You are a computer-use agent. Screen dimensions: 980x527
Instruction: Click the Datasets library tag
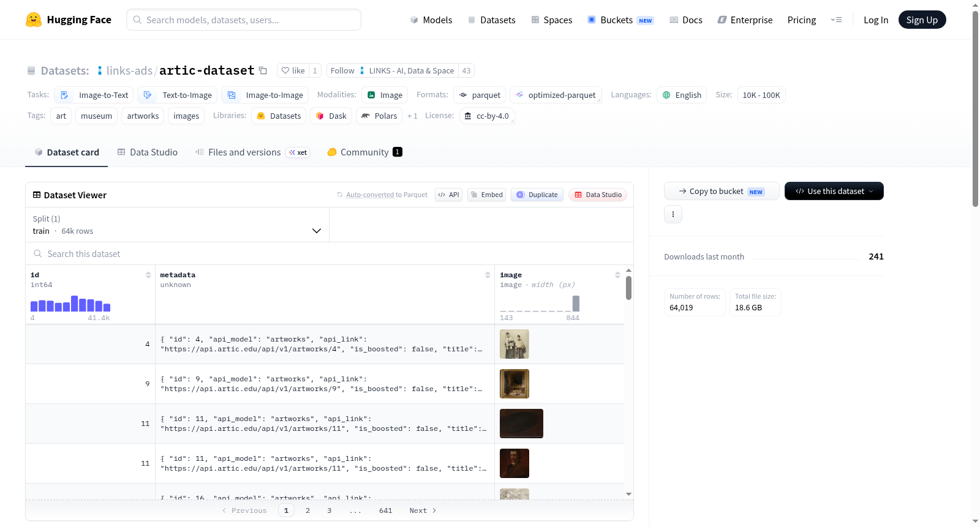(x=279, y=116)
